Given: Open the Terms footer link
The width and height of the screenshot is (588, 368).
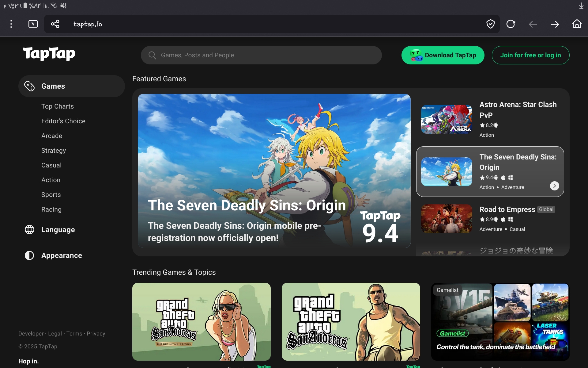Looking at the screenshot, I should point(74,334).
